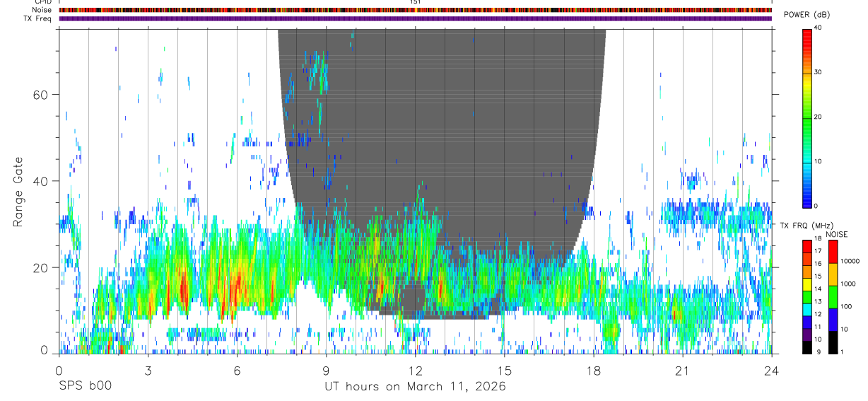Pick the green NOISE swatch between 100 and 1000
This screenshot has width=868, height=401.
[833, 297]
